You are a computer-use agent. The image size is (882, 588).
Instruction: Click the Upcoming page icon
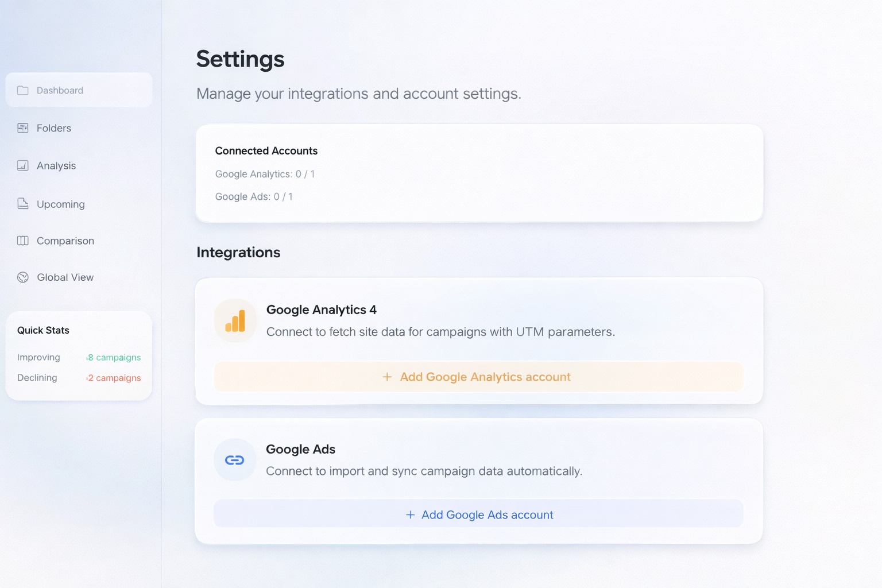pyautogui.click(x=22, y=203)
